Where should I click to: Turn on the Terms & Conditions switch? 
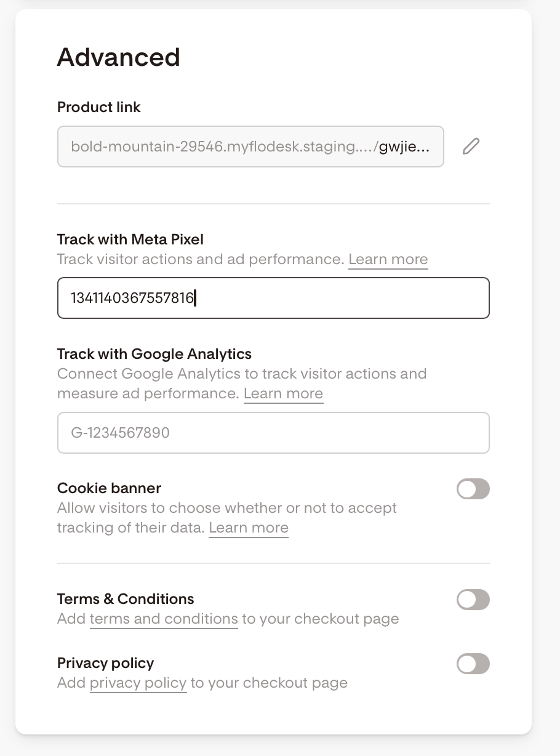473,600
